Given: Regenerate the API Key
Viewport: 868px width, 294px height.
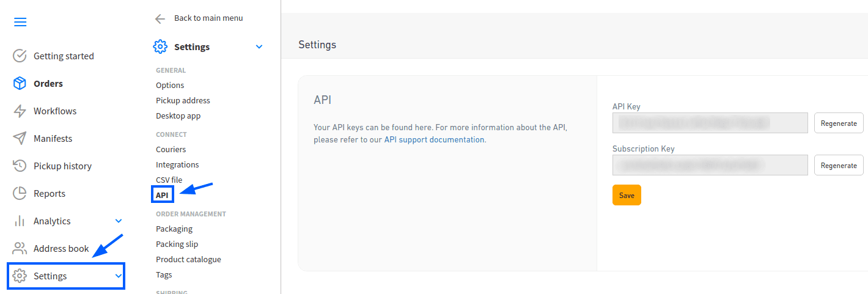Looking at the screenshot, I should [x=839, y=123].
